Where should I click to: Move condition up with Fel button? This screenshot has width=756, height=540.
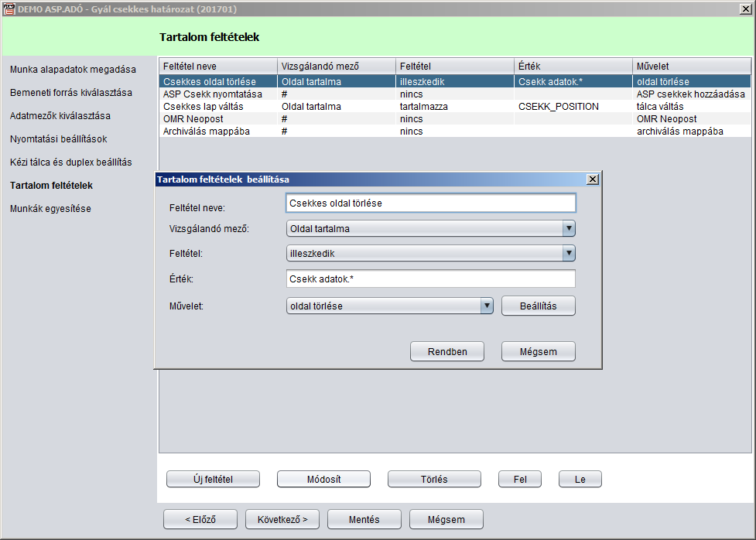tap(520, 479)
